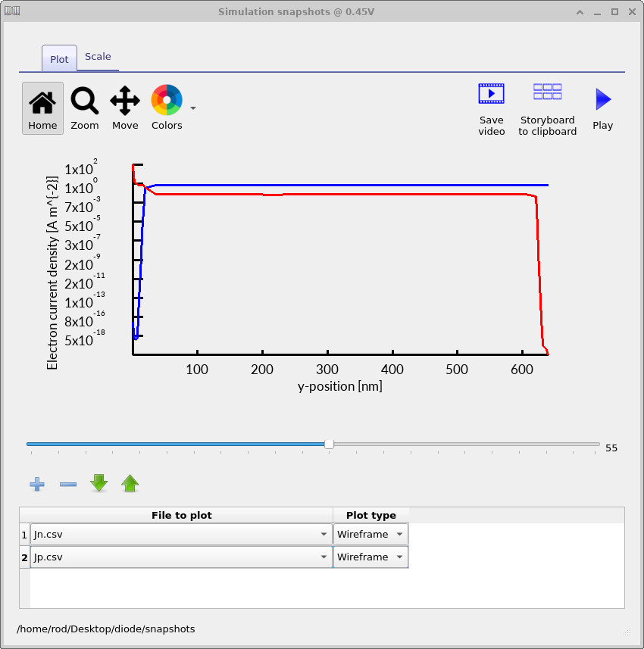Select the Zoom magnifier tool

(x=84, y=108)
